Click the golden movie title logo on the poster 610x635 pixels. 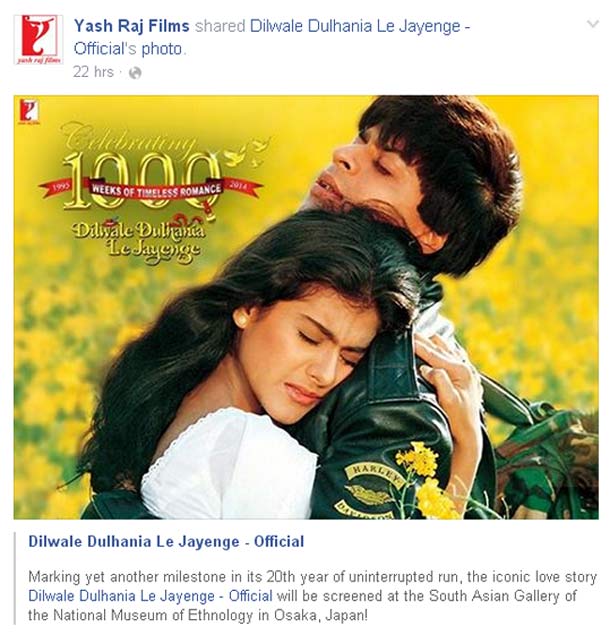[x=139, y=240]
